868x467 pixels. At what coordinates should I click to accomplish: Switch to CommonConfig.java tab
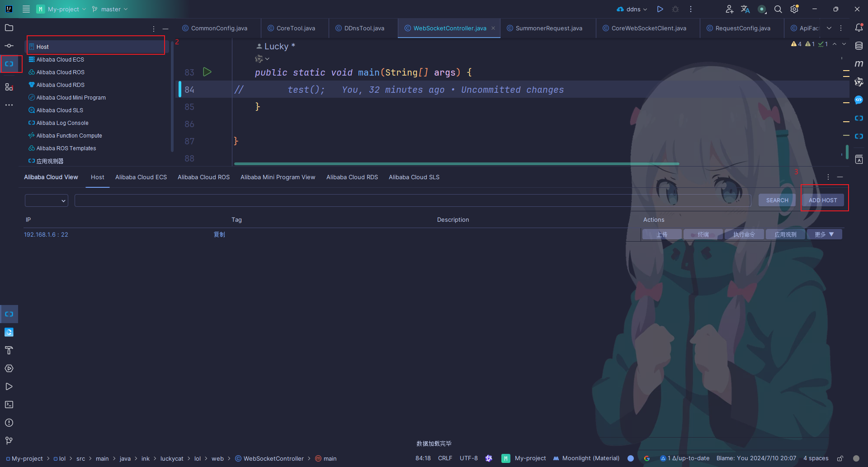pos(219,28)
